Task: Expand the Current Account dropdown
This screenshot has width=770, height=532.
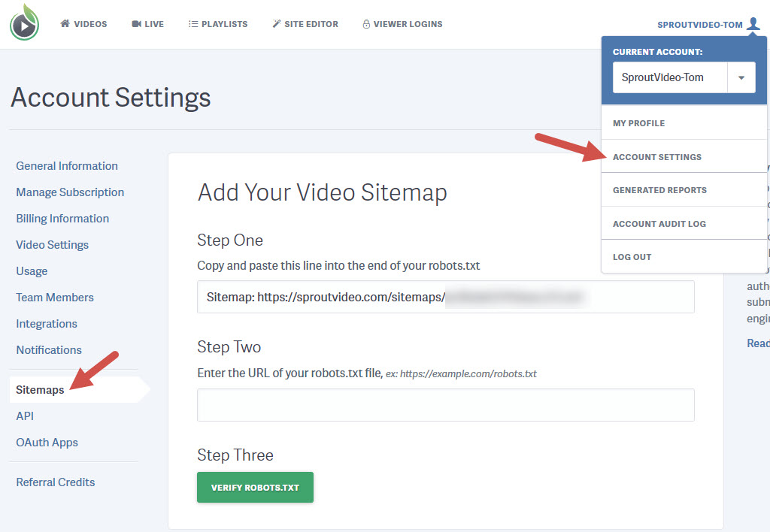Action: click(x=740, y=77)
